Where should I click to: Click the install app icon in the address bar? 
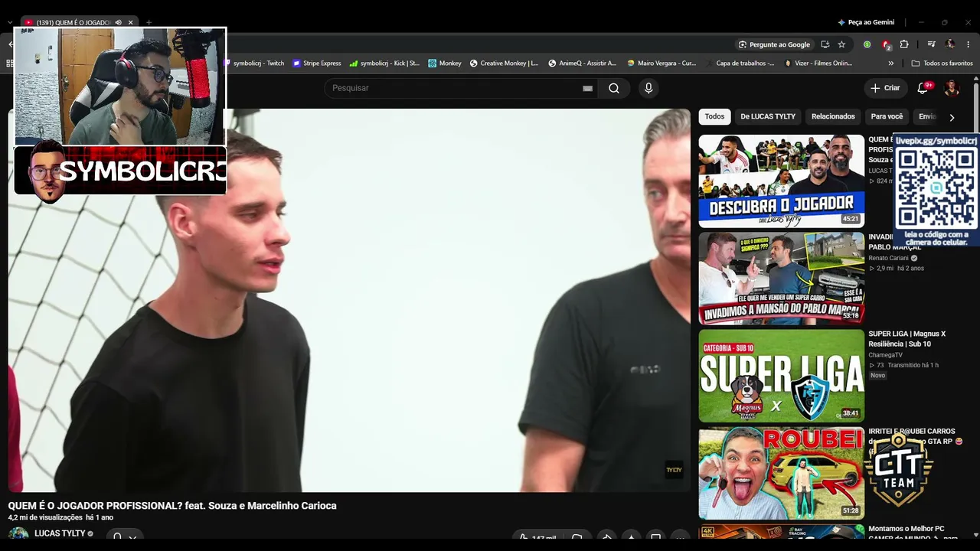825,44
